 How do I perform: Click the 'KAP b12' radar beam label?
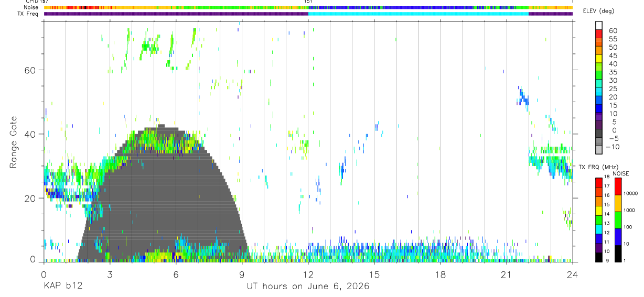(x=63, y=287)
